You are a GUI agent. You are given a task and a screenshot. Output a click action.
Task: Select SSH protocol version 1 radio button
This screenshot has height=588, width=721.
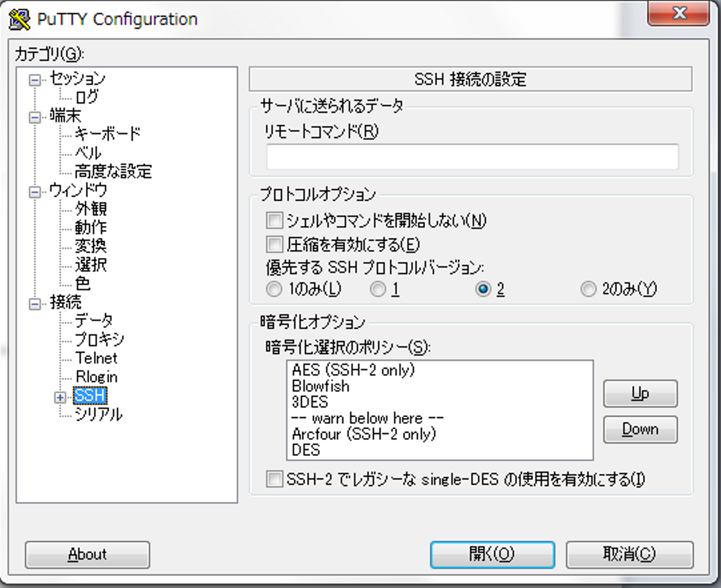(x=378, y=289)
